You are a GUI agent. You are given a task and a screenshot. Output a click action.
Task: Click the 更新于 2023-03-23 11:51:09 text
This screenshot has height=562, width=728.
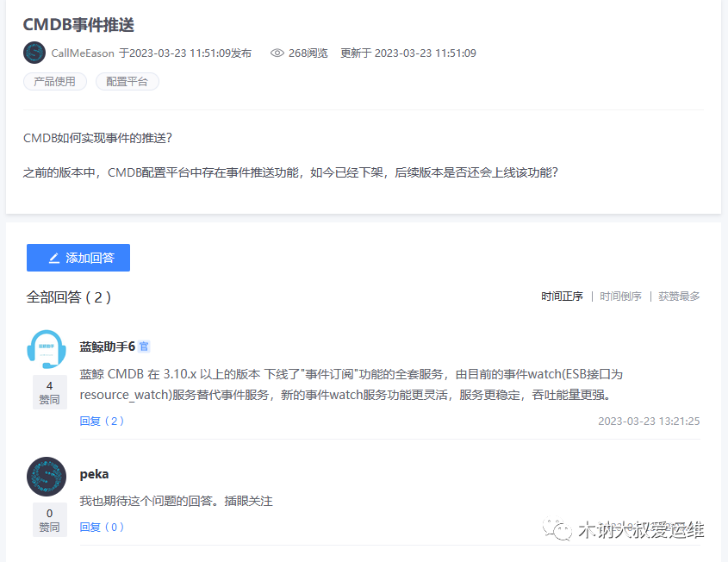[408, 53]
